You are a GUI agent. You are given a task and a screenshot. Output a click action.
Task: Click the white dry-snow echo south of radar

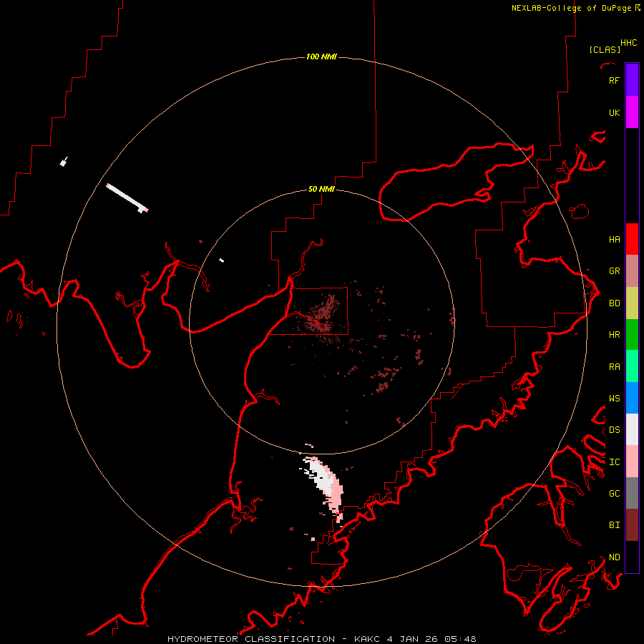coord(323,479)
